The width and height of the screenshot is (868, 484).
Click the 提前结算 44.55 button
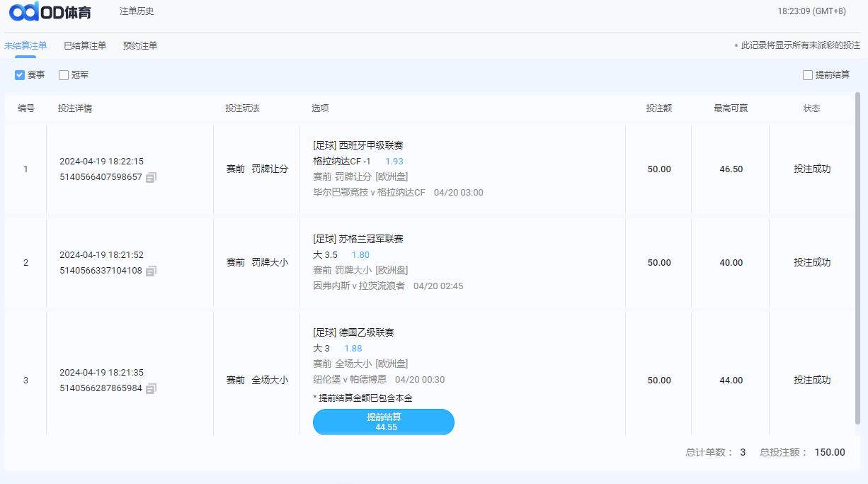(384, 422)
